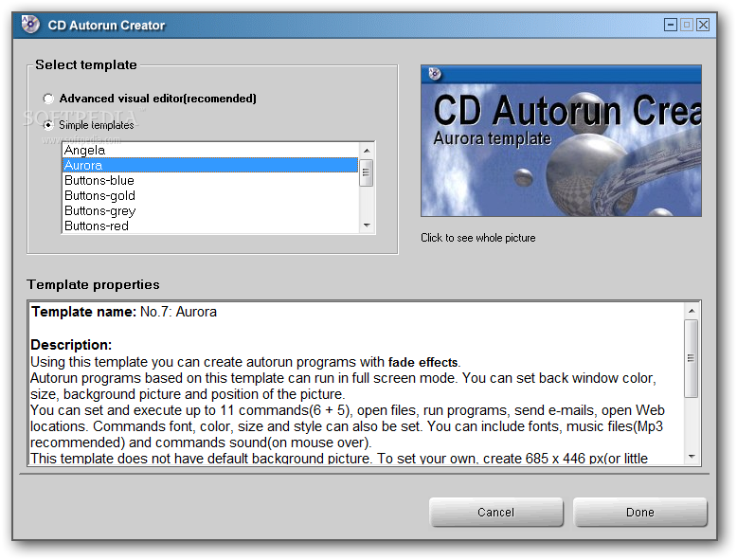The width and height of the screenshot is (737, 560).
Task: Click properties box scroll down arrow
Action: 692,457
